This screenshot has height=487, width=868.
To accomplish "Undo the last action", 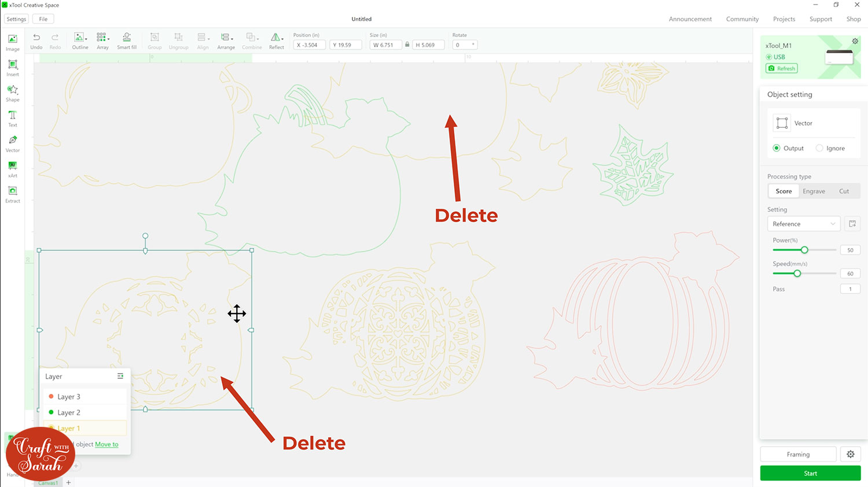I will click(36, 41).
